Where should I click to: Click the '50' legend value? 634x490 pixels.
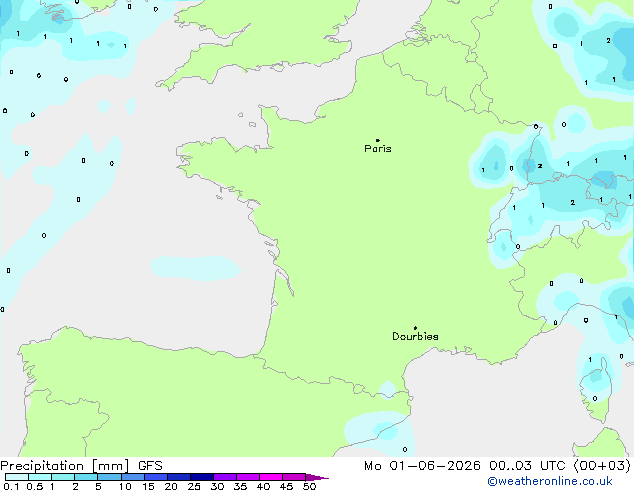pyautogui.click(x=309, y=486)
